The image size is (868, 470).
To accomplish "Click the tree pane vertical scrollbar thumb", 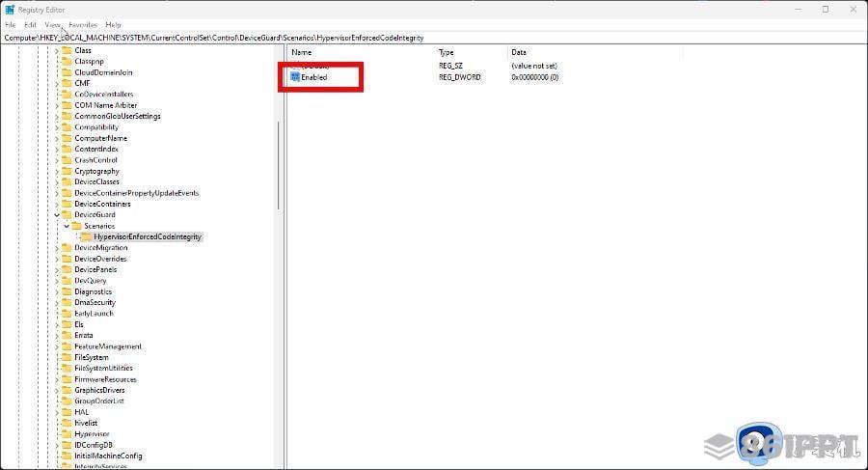I will click(x=279, y=165).
